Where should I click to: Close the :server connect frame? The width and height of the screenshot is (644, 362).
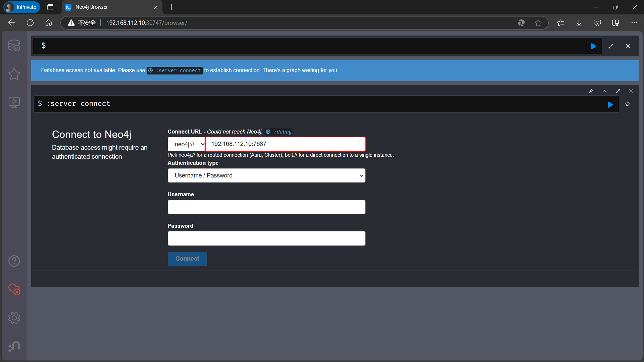pos(631,91)
